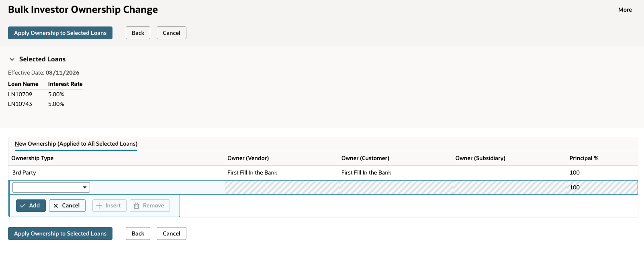Click the row editor Cancel button with X icon
644x266 pixels.
(67, 205)
